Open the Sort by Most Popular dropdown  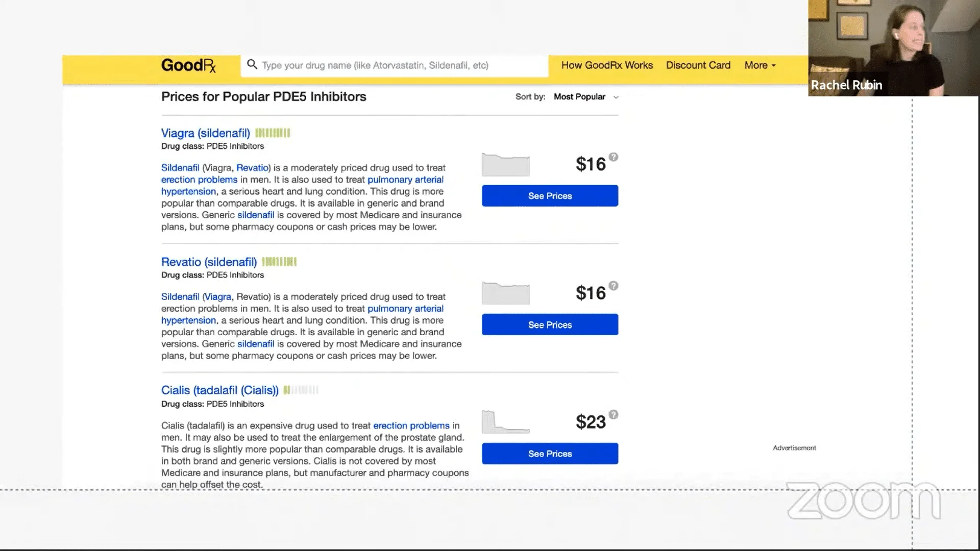click(586, 97)
